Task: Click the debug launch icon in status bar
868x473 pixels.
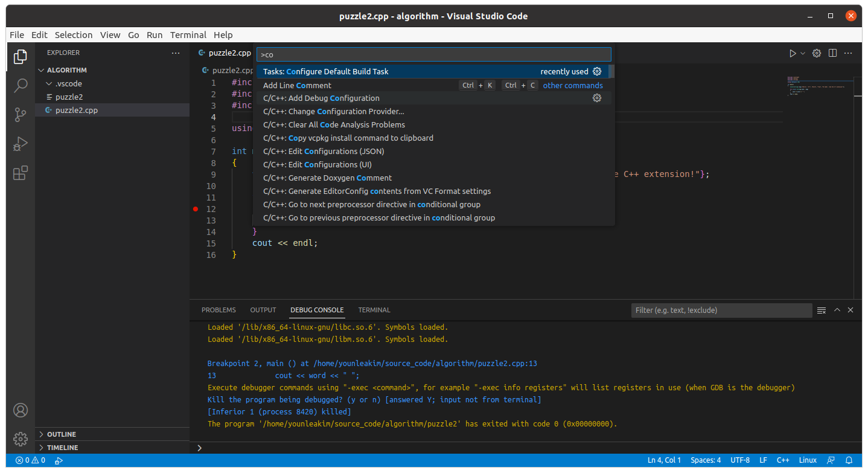Action: [x=59, y=460]
